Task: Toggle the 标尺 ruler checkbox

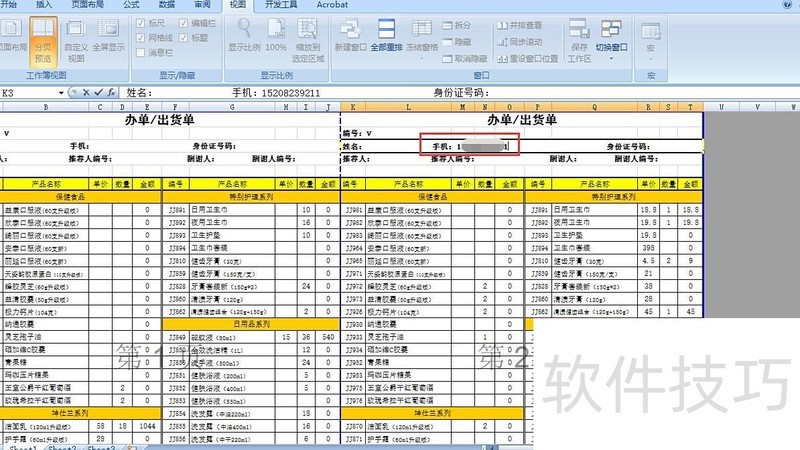Action: [x=141, y=23]
